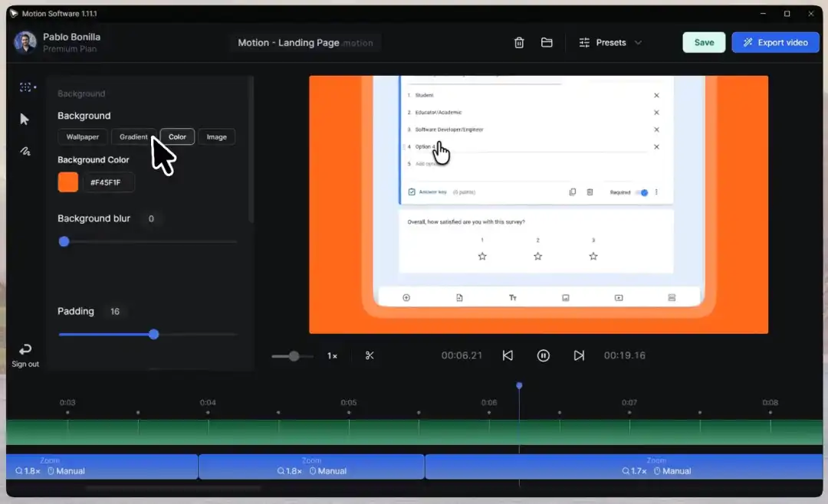Screen dimensions: 828x504
Task: Open the orange Background Color swatch
Action: coord(68,182)
